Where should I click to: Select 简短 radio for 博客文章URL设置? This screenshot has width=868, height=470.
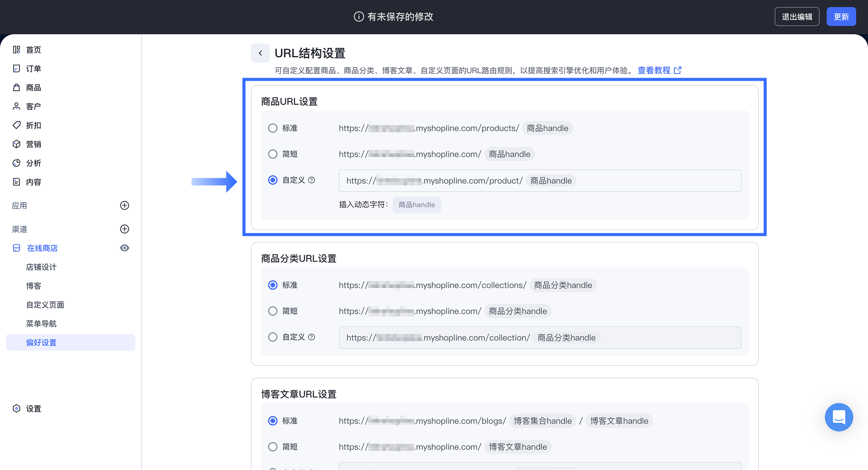(273, 447)
